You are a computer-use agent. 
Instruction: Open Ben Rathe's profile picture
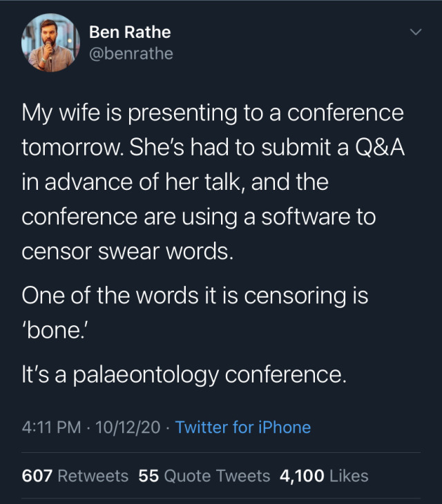(52, 43)
